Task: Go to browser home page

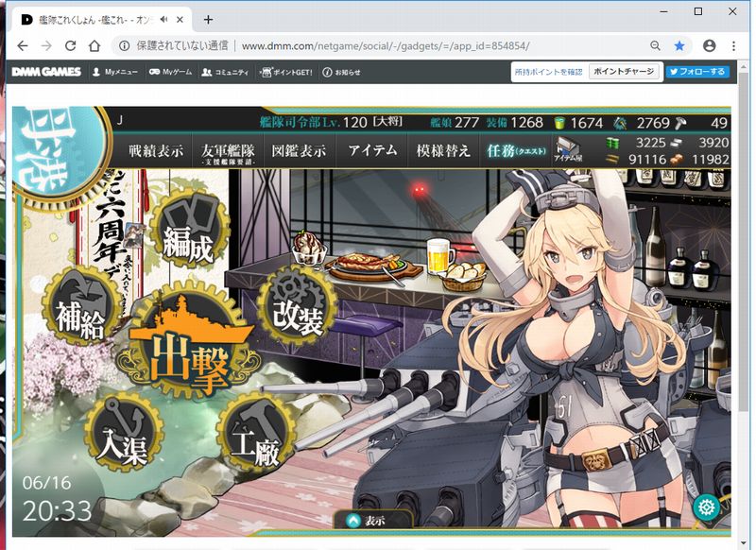Action: [94, 45]
